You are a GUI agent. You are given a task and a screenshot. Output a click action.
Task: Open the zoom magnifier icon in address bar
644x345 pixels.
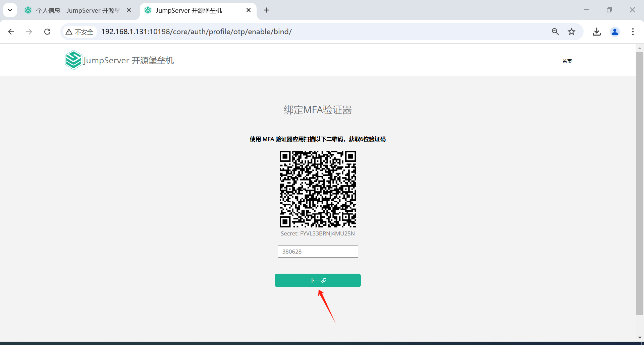[x=555, y=31]
